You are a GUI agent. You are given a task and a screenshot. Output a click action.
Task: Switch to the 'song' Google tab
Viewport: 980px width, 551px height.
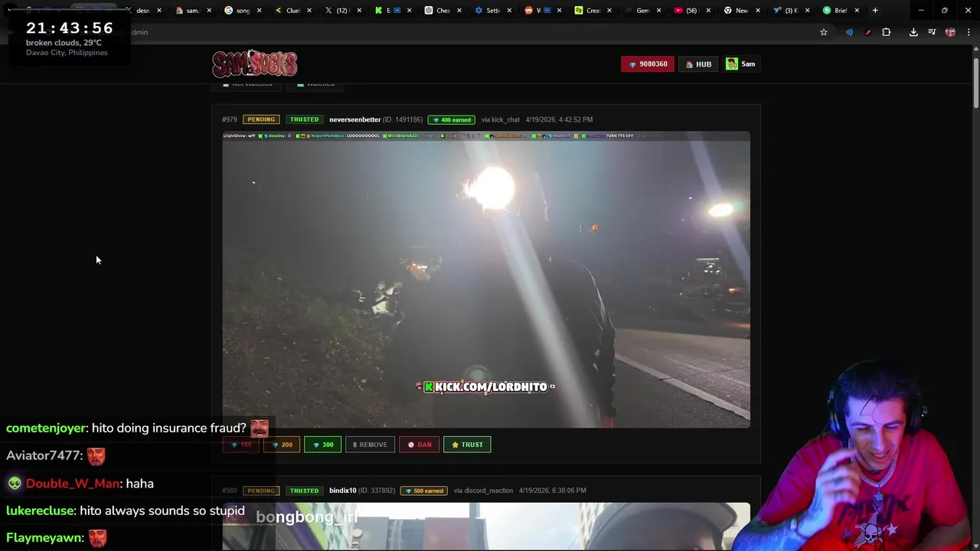[x=241, y=11]
